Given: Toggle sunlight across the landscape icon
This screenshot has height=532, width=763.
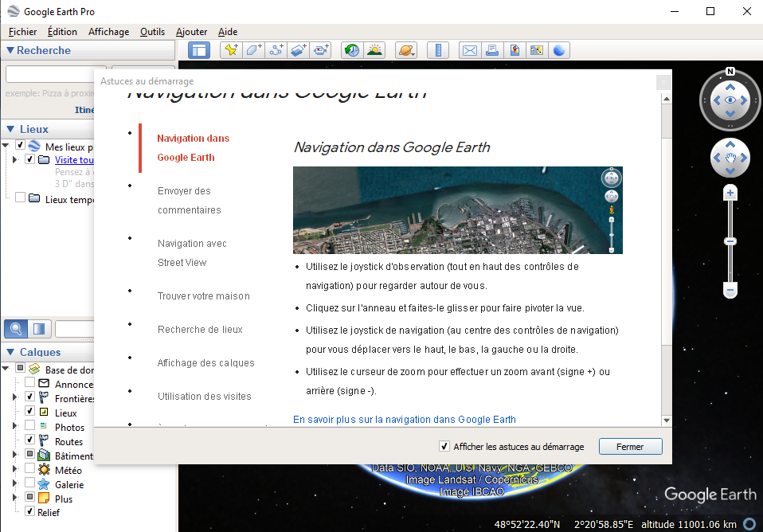Looking at the screenshot, I should pos(374,50).
